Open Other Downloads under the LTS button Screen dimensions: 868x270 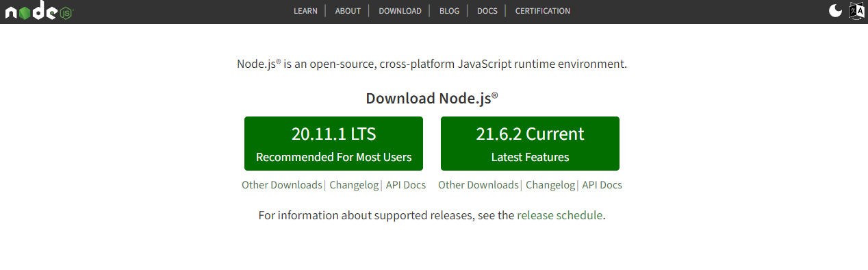281,185
